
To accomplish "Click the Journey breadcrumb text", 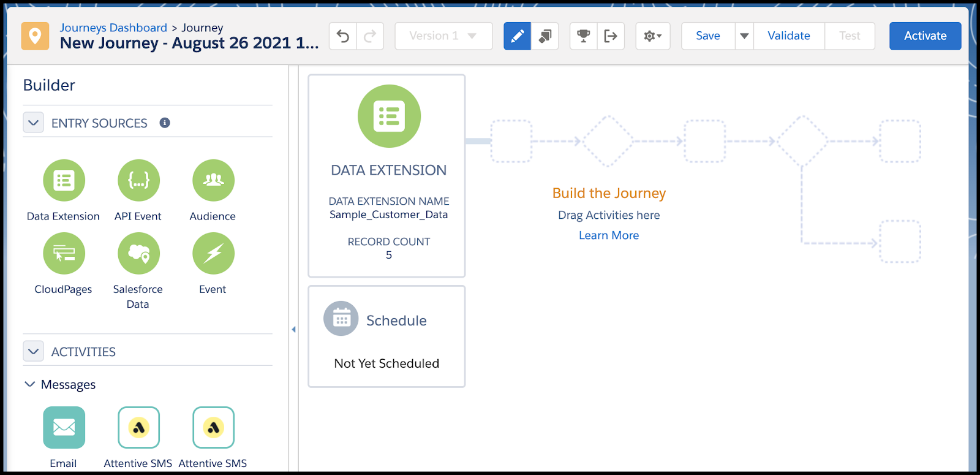I will click(202, 28).
